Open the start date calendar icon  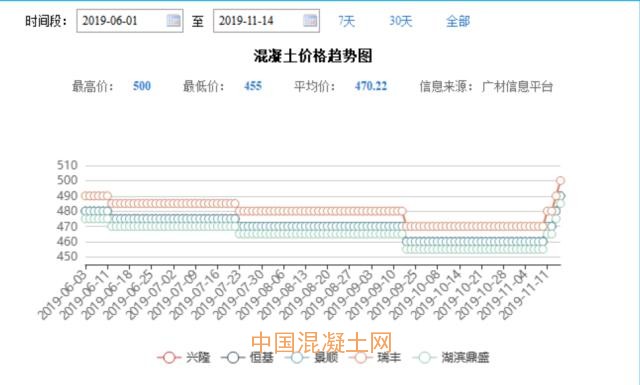pyautogui.click(x=173, y=20)
